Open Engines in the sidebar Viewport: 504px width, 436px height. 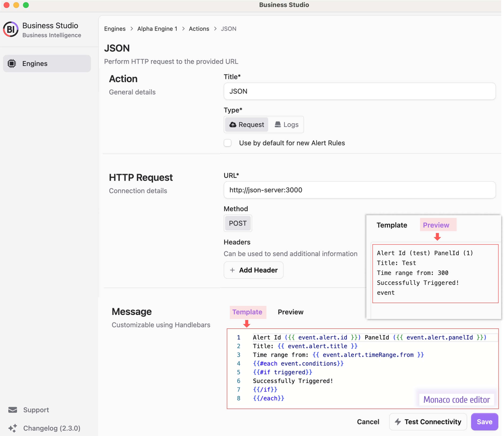47,64
